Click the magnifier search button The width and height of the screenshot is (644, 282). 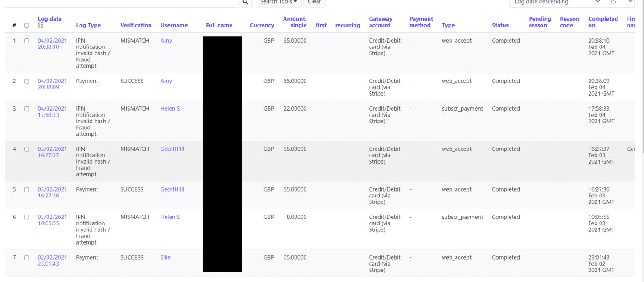[245, 2]
